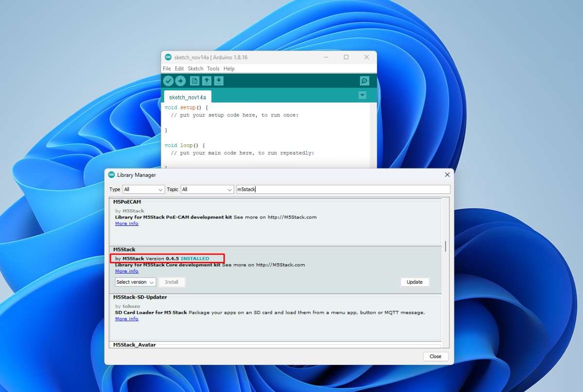This screenshot has width=583, height=392.
Task: Click the m5stack search input field
Action: coord(343,189)
